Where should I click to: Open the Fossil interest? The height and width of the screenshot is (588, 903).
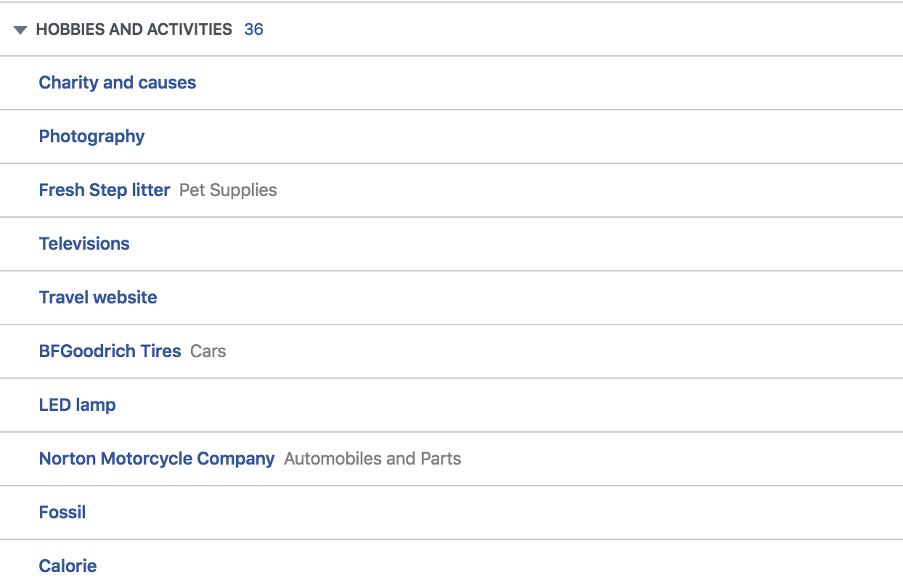click(62, 513)
